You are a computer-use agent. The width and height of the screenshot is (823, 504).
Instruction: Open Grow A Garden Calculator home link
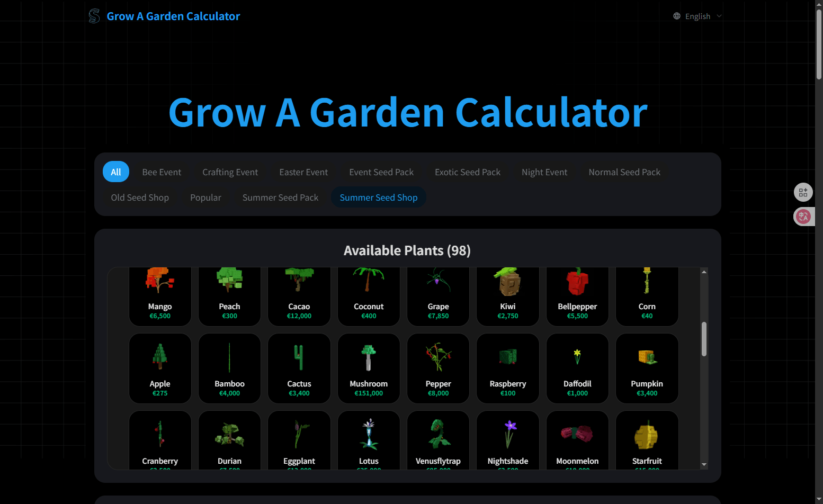coord(173,16)
